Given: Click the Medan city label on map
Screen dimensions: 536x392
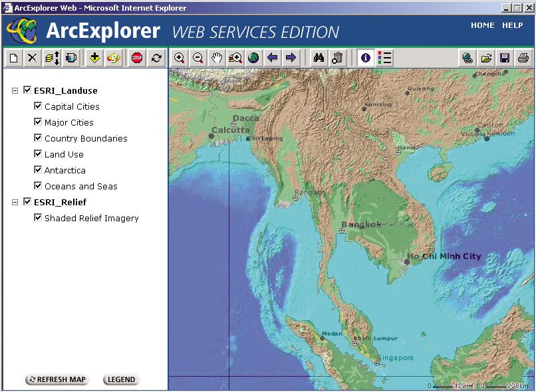Looking at the screenshot, I should coord(332,334).
